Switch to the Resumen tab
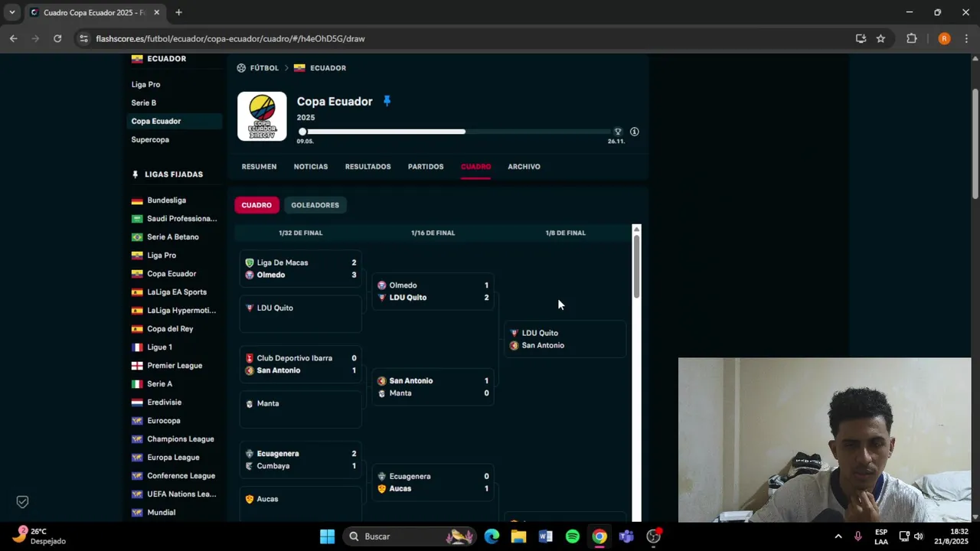 pos(259,166)
